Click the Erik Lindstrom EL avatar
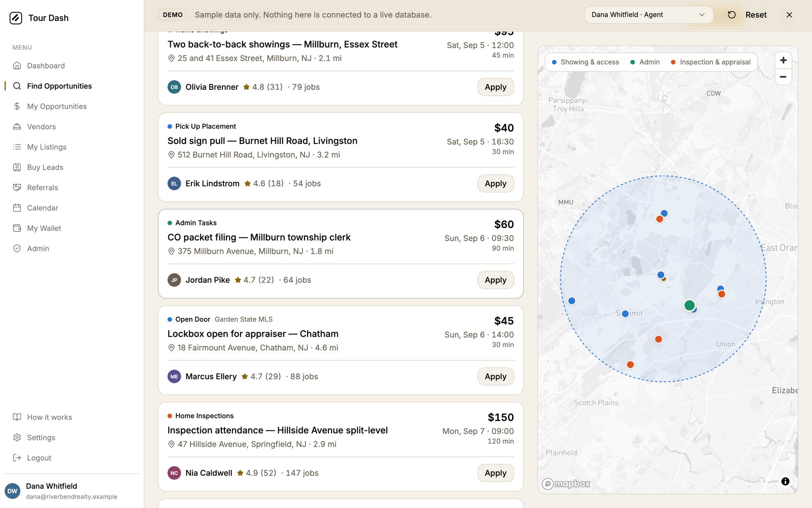This screenshot has height=508, width=812. click(x=174, y=183)
